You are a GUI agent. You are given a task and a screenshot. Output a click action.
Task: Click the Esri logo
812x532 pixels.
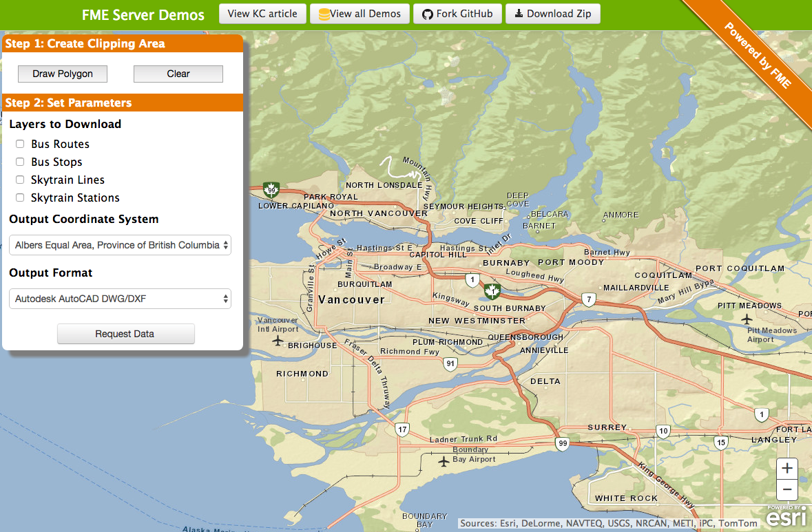pyautogui.click(x=787, y=516)
